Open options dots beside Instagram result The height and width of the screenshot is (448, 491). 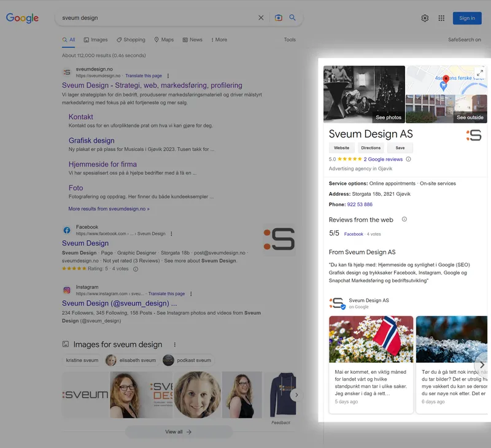pos(191,294)
